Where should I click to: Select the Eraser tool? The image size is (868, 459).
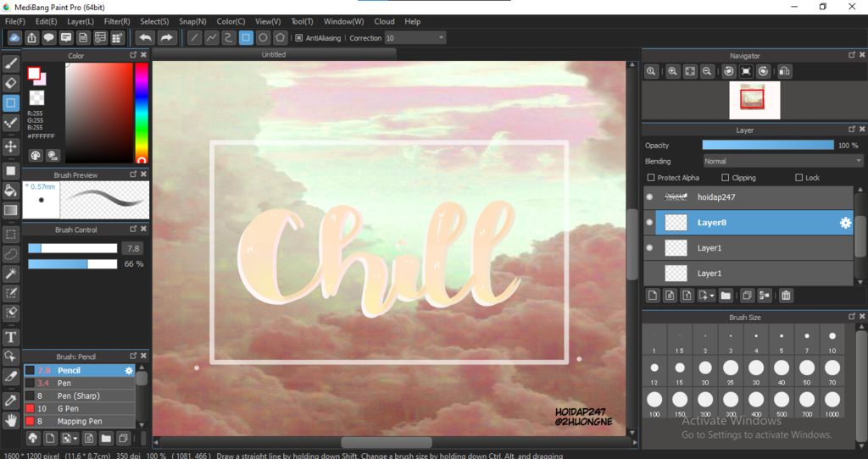pyautogui.click(x=10, y=83)
